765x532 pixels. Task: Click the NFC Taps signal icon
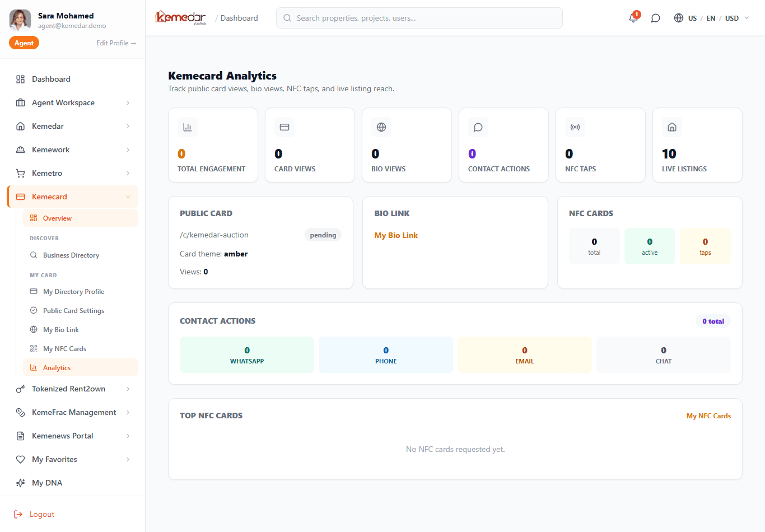coord(575,127)
